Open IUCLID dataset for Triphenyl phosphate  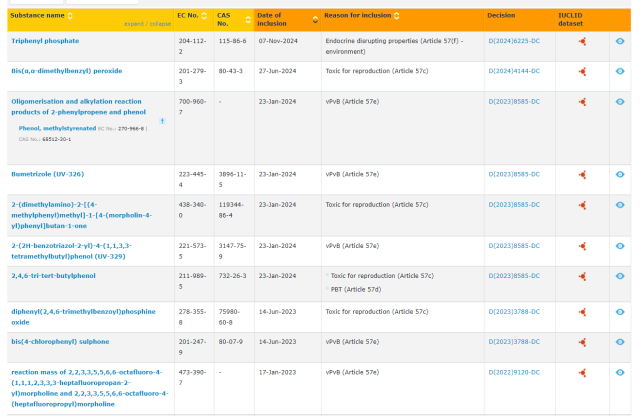tap(582, 41)
